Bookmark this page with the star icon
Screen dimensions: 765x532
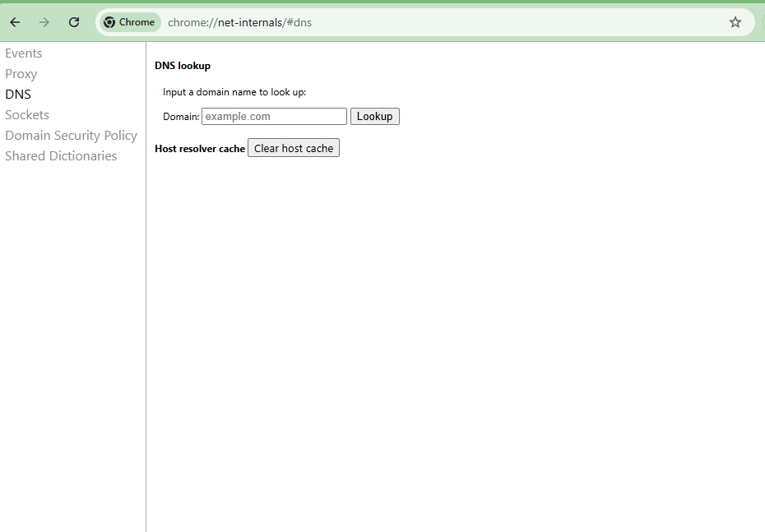735,22
